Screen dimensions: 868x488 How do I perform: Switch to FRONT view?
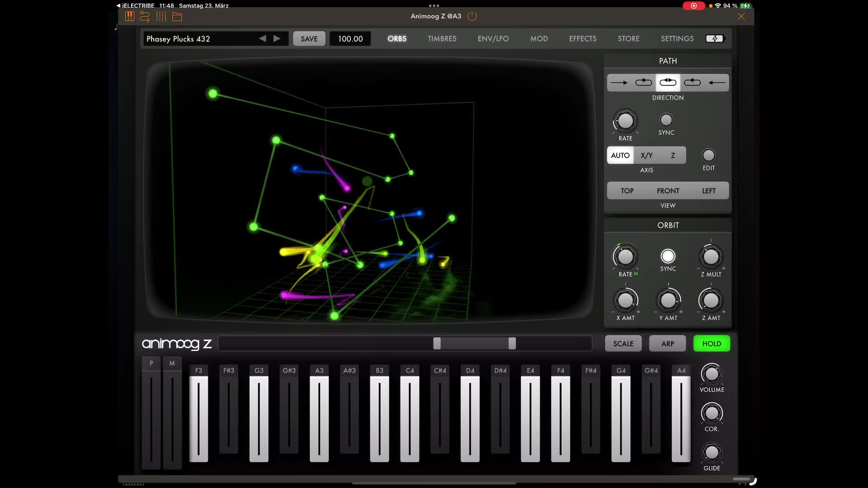(x=668, y=191)
